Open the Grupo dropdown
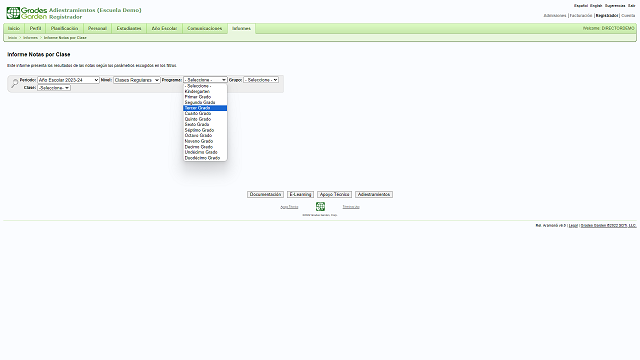Viewport: 640px width, 360px height. coord(261,80)
